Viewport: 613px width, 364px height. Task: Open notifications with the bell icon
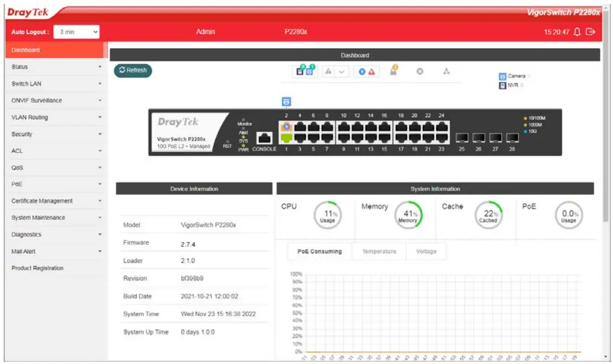[577, 31]
